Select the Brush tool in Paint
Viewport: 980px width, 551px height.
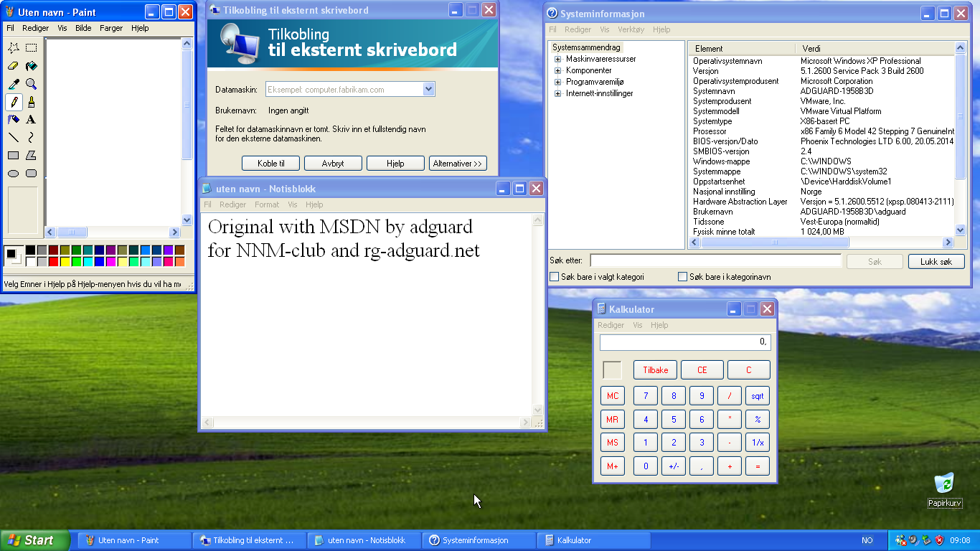click(x=31, y=101)
